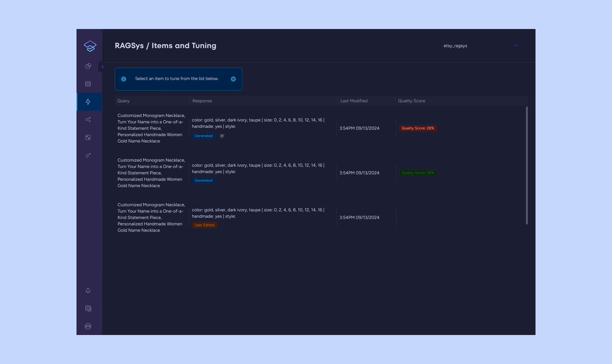Click the Query column header

pyautogui.click(x=123, y=101)
